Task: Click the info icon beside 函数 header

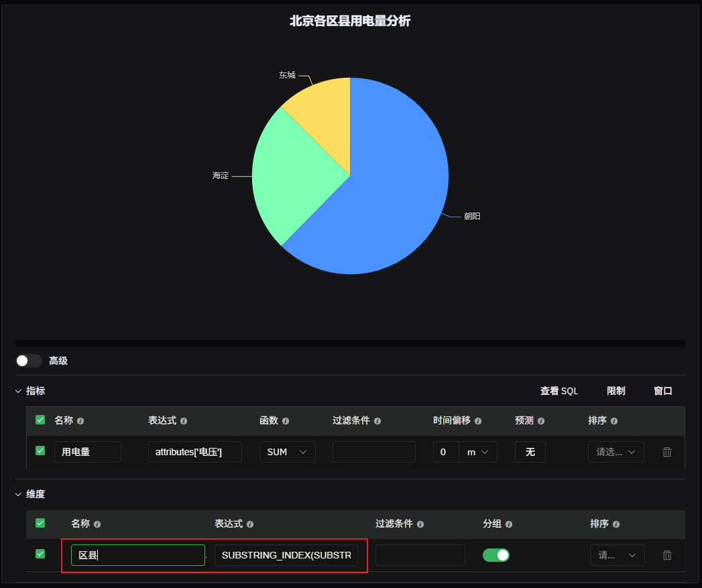Action: tap(286, 421)
